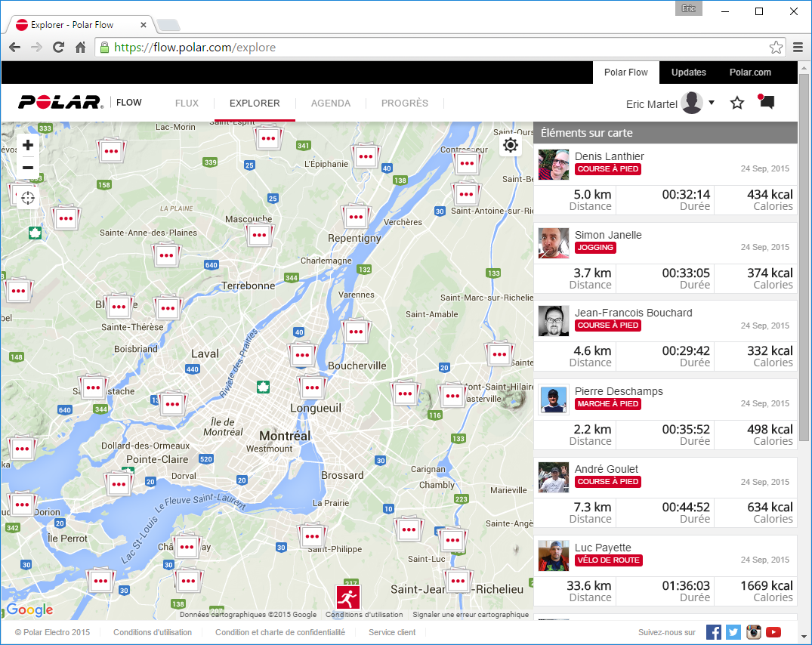
Task: Open Chrome hamburger menu
Action: click(x=798, y=48)
